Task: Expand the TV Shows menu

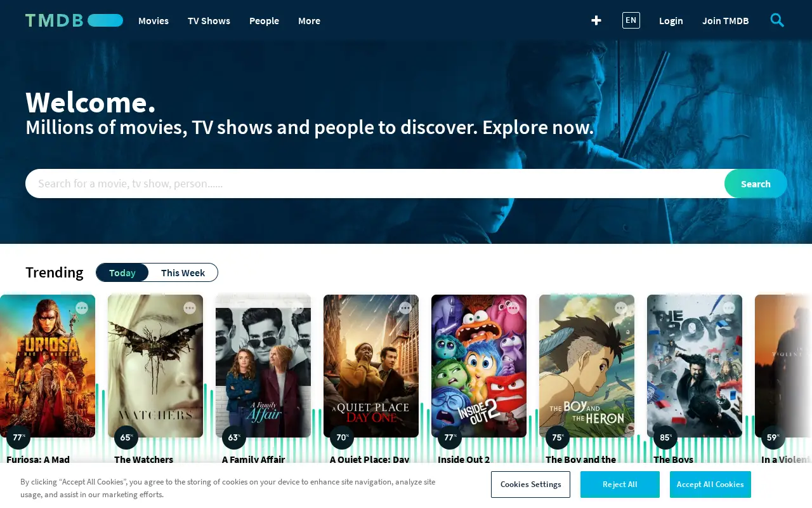Action: [209, 20]
